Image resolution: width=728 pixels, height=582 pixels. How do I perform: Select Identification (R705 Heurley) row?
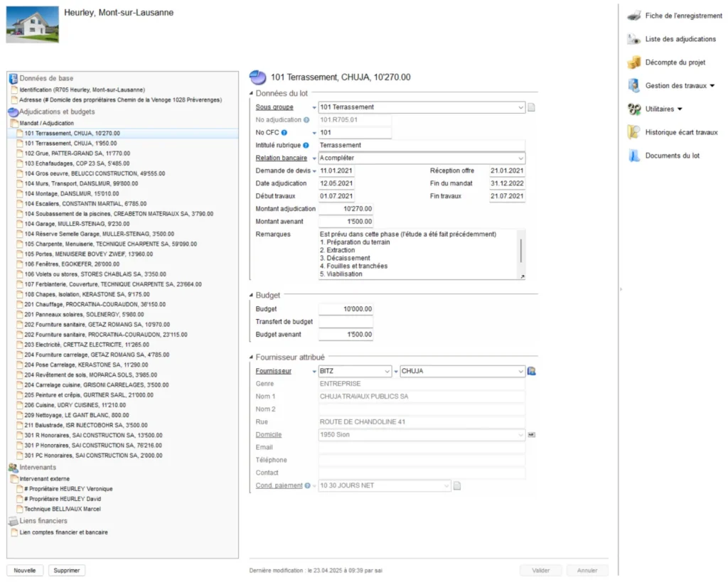82,90
